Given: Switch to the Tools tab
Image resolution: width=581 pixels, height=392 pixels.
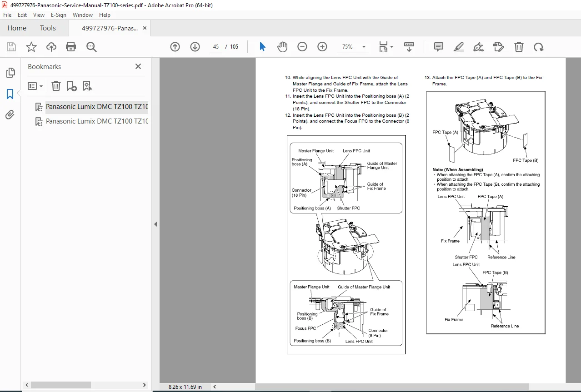Looking at the screenshot, I should coord(48,28).
